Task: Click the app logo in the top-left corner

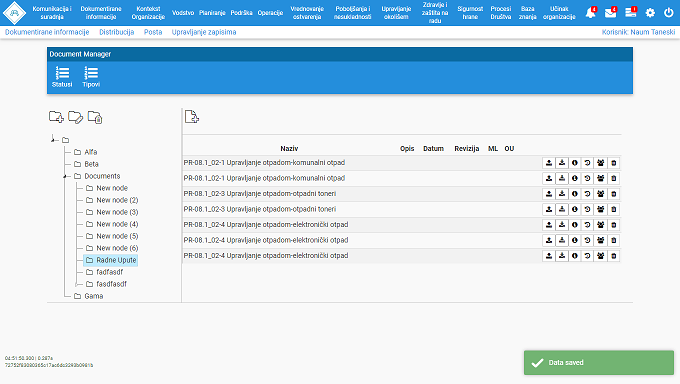Action: (x=14, y=13)
